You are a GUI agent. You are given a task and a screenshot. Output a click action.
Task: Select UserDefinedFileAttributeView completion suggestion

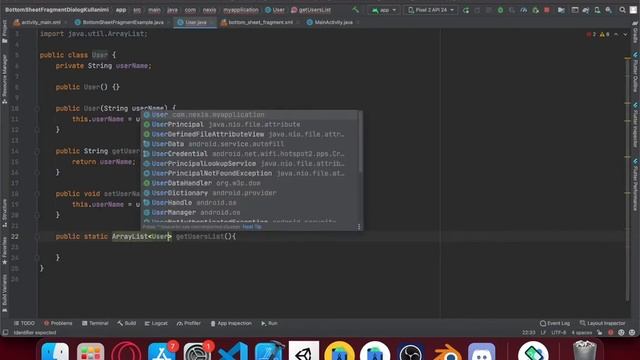tap(250, 134)
